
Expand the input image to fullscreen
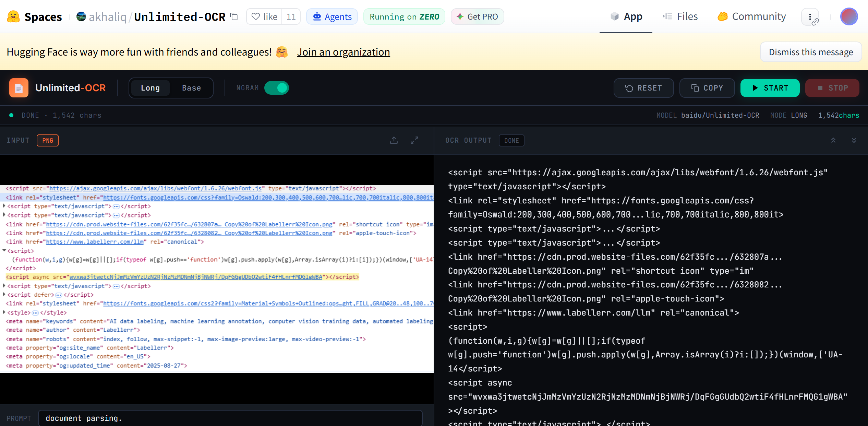tap(414, 140)
